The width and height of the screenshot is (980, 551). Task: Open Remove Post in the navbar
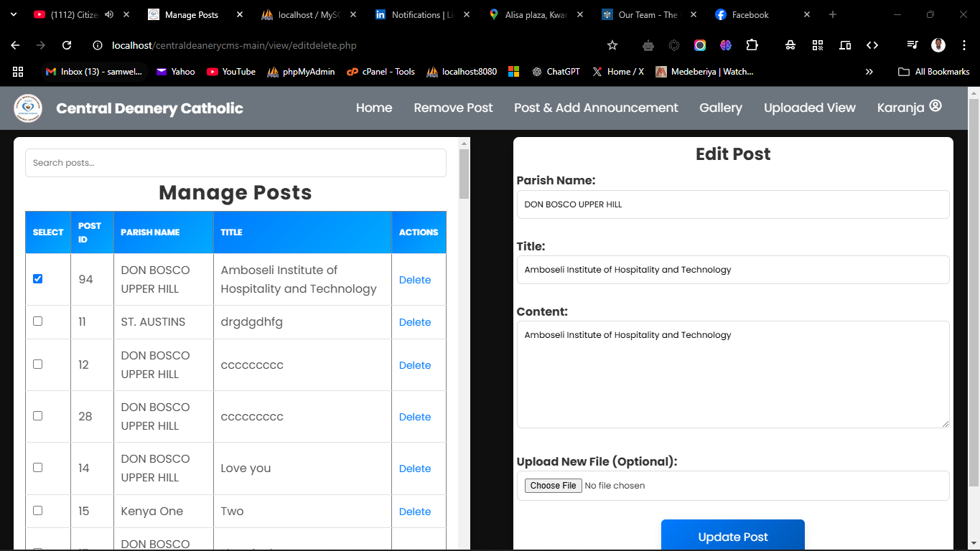point(453,108)
